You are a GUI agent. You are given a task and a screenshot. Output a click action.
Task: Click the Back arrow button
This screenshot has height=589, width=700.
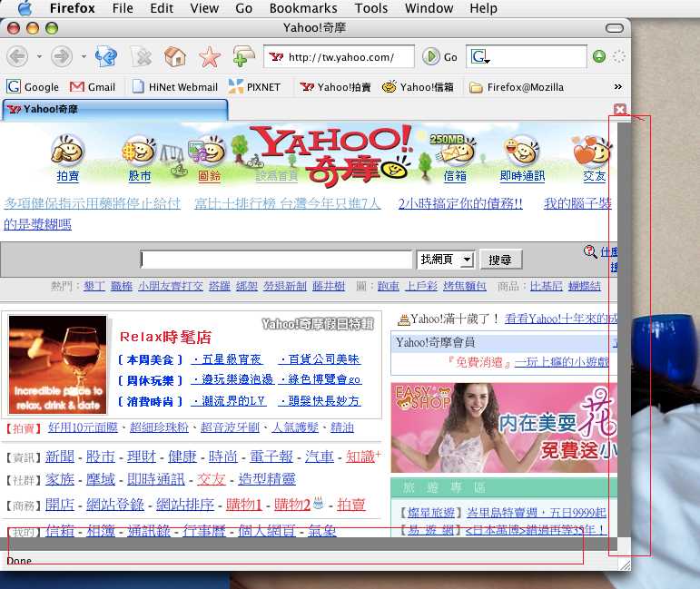pos(17,57)
